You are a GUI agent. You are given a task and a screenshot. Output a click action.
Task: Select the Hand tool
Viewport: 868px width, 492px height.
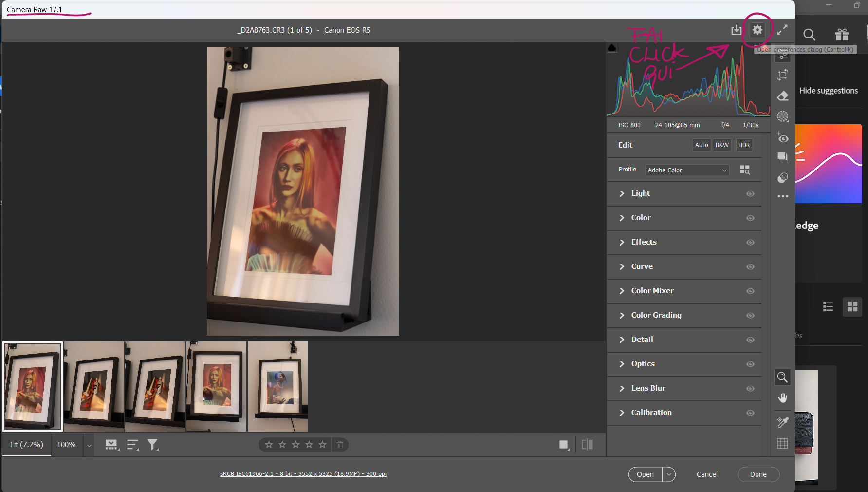point(782,398)
